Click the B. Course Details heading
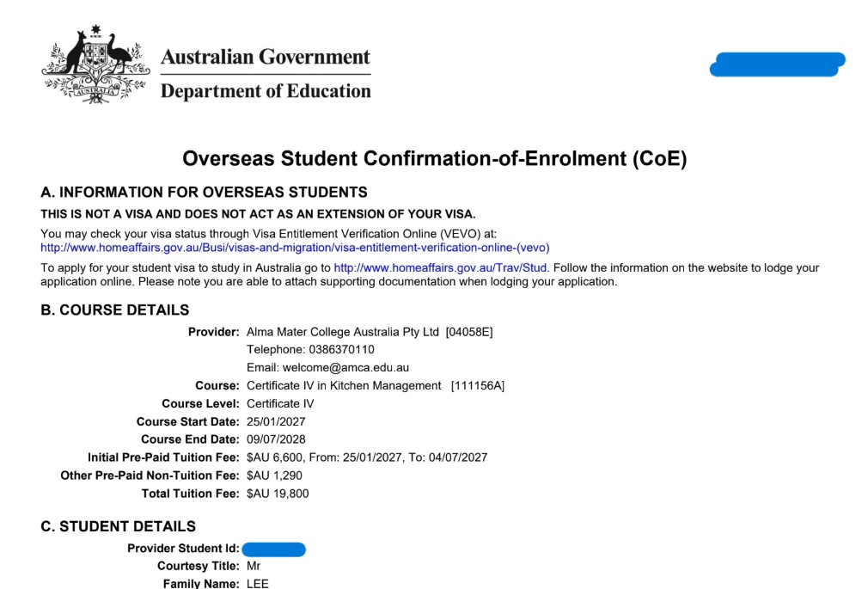 pyautogui.click(x=114, y=310)
